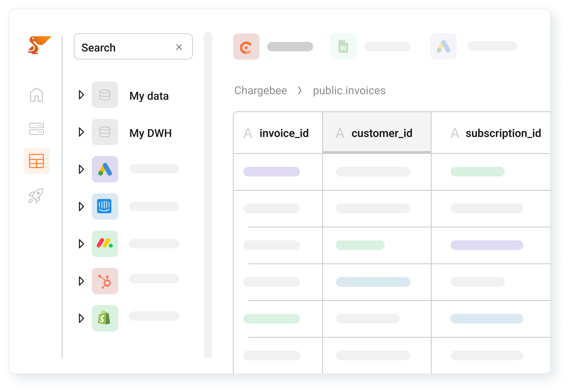
Task: Switch to the Google Sheets tab
Action: coord(344,47)
